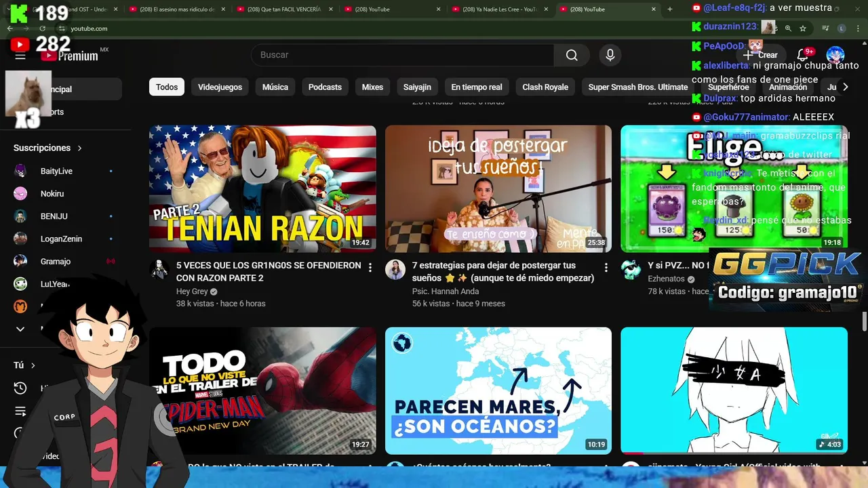Open the Nokiru subscription avatar
This screenshot has width=868, height=488.
click(20, 193)
